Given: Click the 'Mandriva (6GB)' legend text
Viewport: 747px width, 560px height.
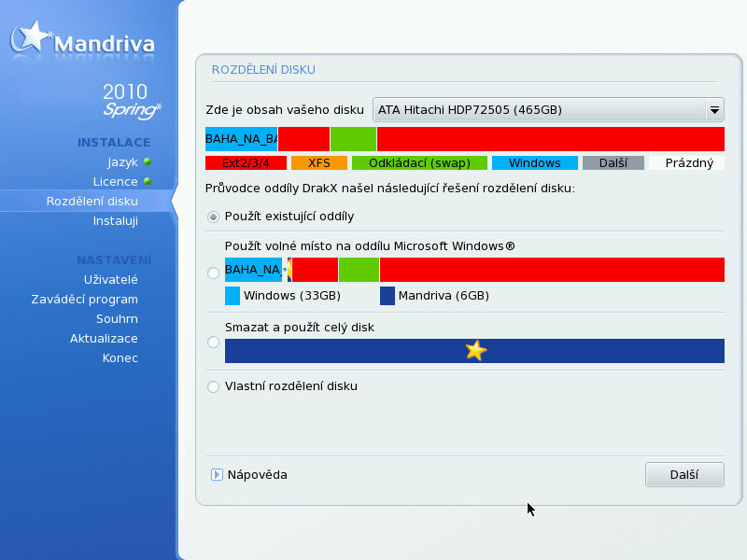Looking at the screenshot, I should point(444,296).
